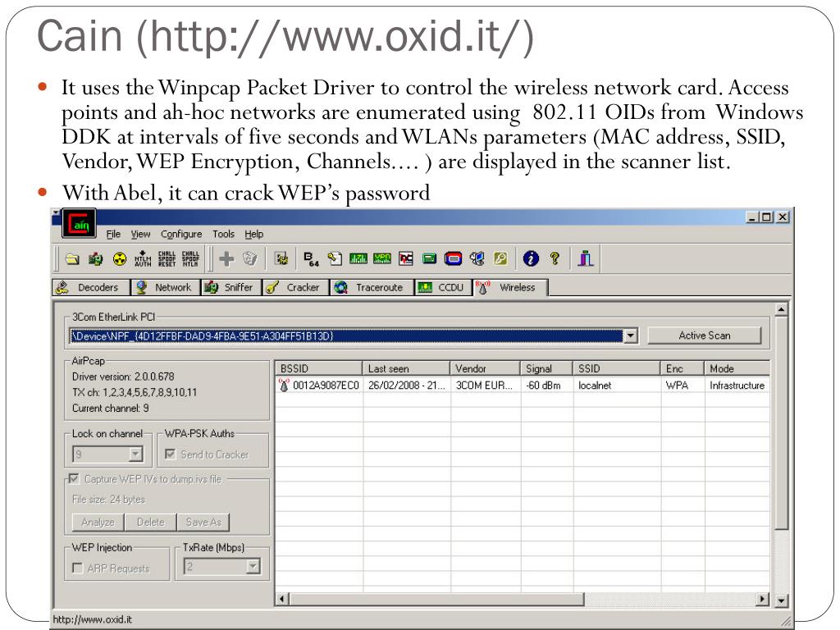Toggle the Send to Cracker checkbox
840x630 pixels.
[x=171, y=454]
